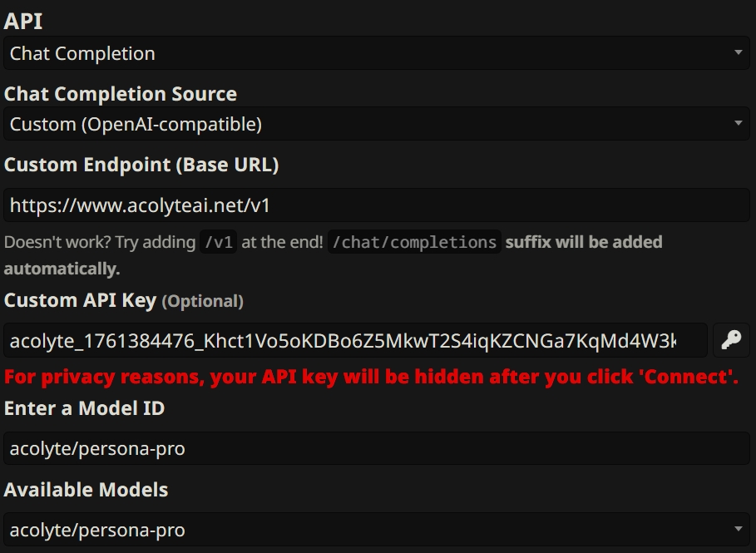The image size is (756, 553).
Task: Click the Available Models dropdown arrow
Action: point(737,529)
